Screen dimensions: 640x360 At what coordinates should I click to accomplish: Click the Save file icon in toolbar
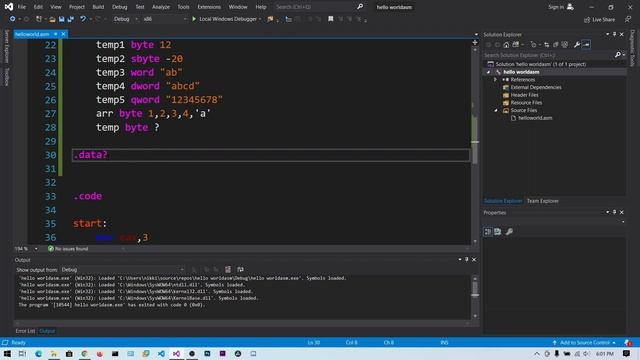61,19
